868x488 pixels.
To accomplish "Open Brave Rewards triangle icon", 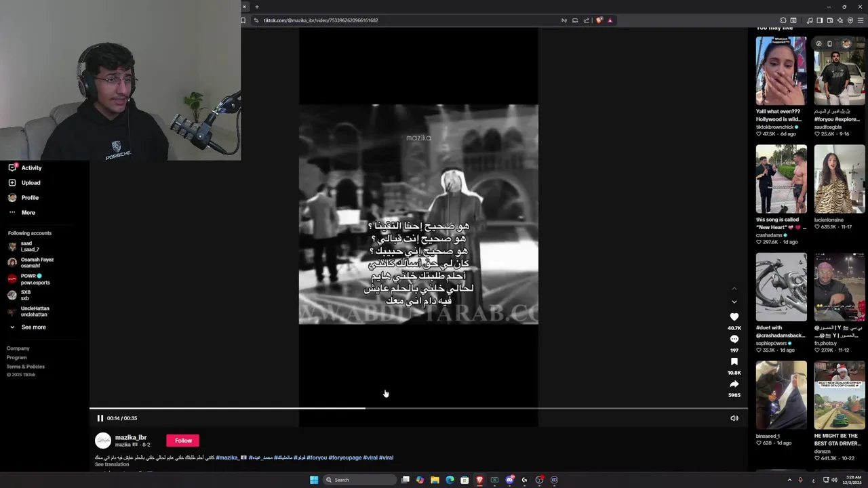I will (610, 20).
